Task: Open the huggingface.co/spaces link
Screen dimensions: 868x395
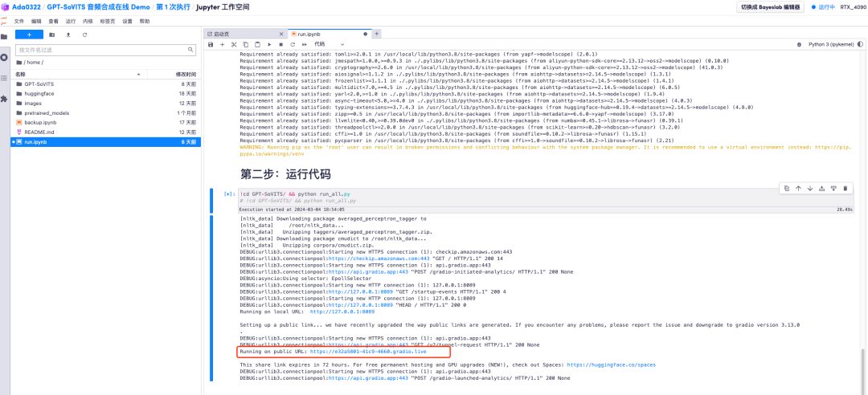Action: [x=612, y=364]
